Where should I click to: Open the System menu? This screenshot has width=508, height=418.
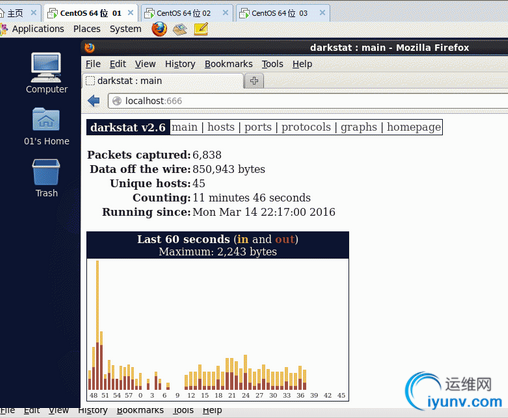[x=125, y=29]
